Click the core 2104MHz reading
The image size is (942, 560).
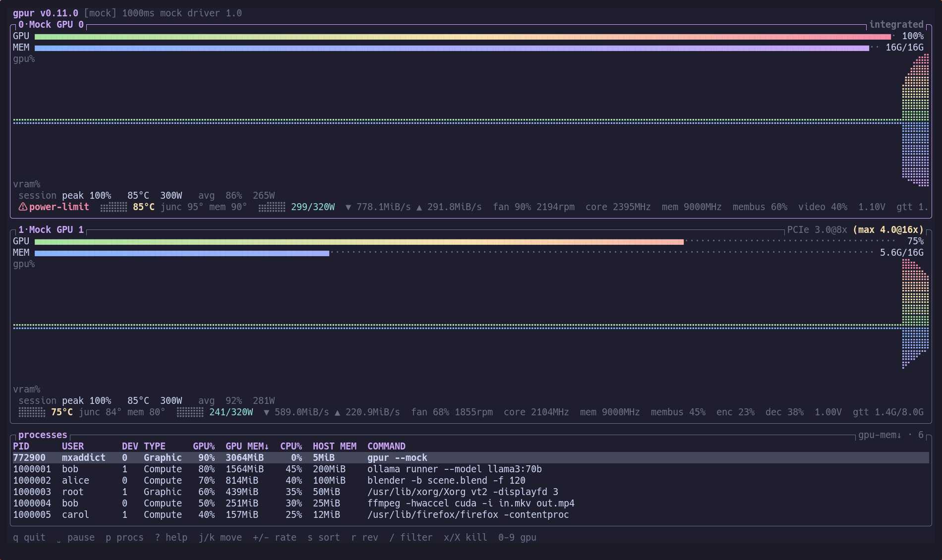(536, 412)
